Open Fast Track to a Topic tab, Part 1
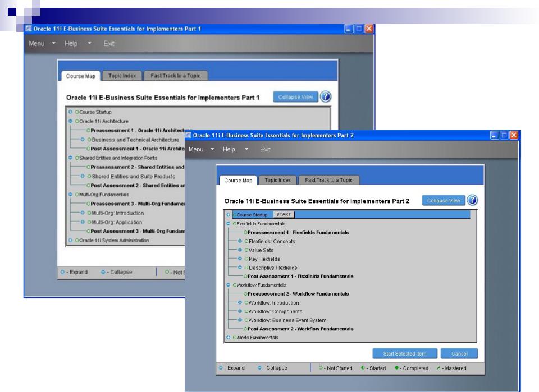Image resolution: width=539 pixels, height=392 pixels. pyautogui.click(x=175, y=76)
